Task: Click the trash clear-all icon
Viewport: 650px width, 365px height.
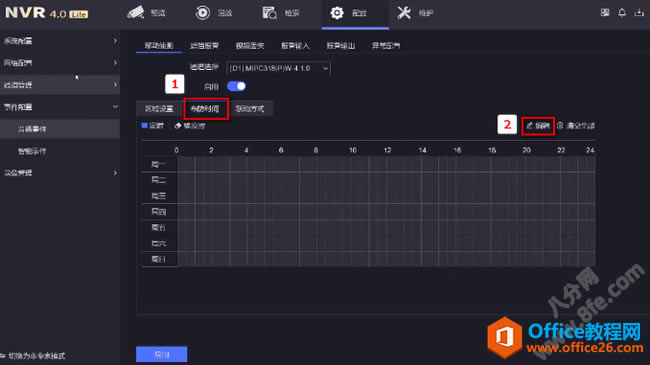Action: click(560, 125)
